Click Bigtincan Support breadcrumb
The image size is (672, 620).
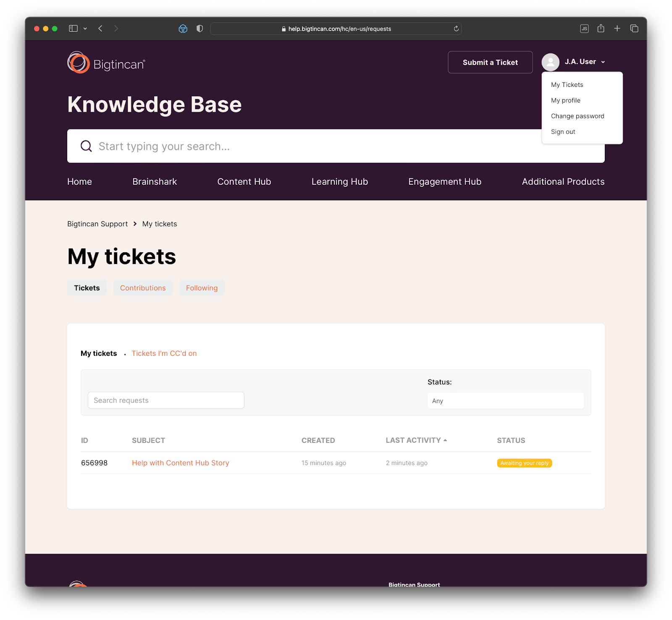[x=97, y=224]
